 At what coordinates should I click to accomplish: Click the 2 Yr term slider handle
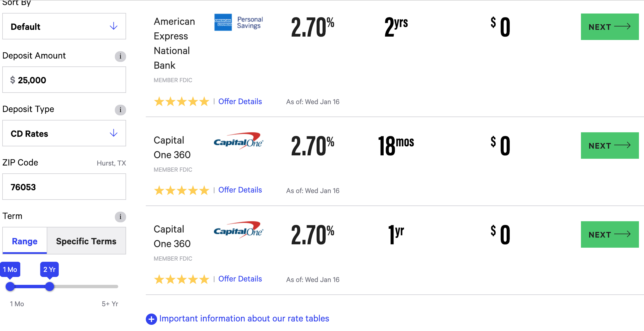50,287
